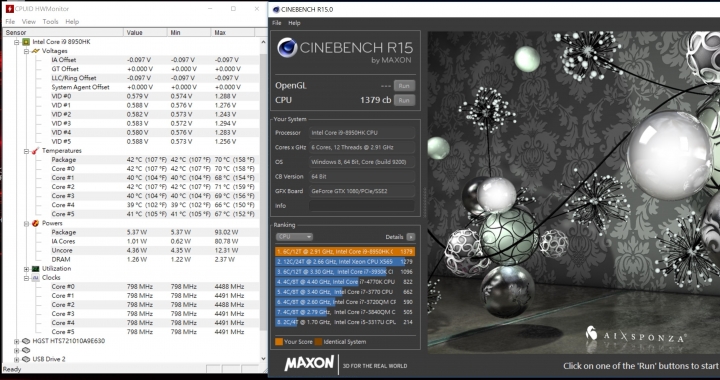Click the Clocks section icon
The width and height of the screenshot is (720, 380).
point(35,278)
